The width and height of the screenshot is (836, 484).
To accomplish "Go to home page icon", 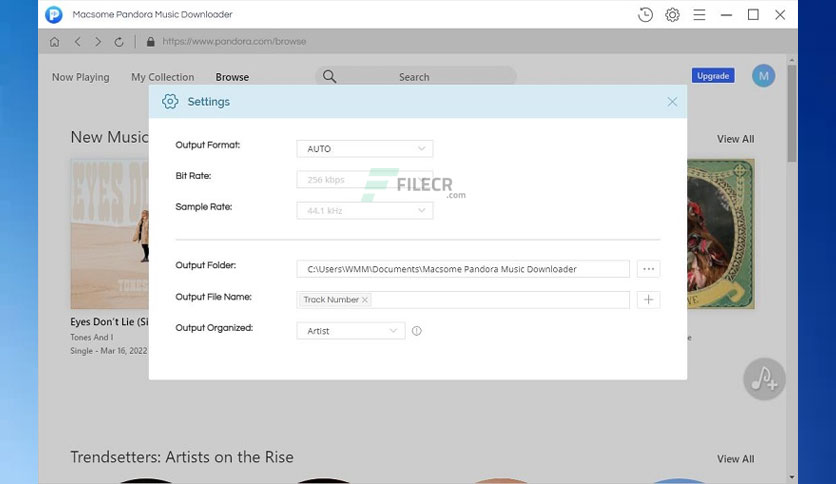I will [x=54, y=42].
